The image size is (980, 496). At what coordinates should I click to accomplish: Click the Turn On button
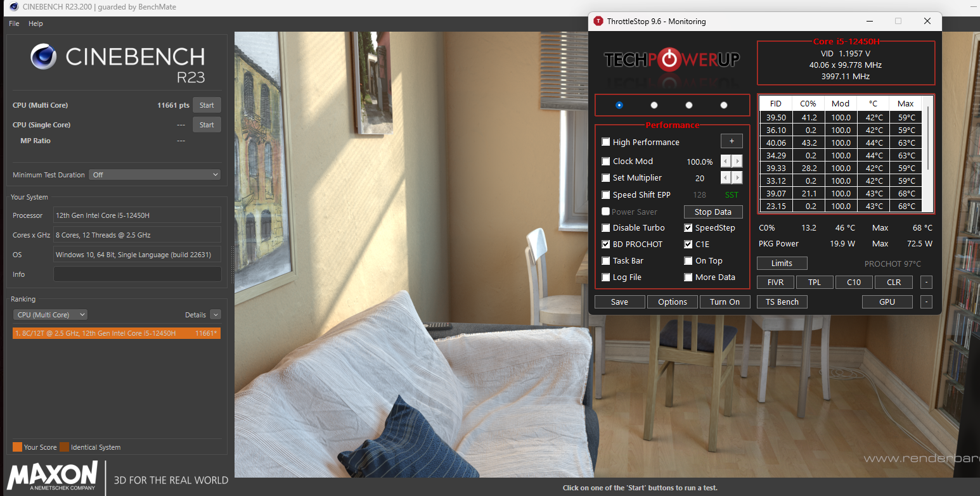click(725, 302)
